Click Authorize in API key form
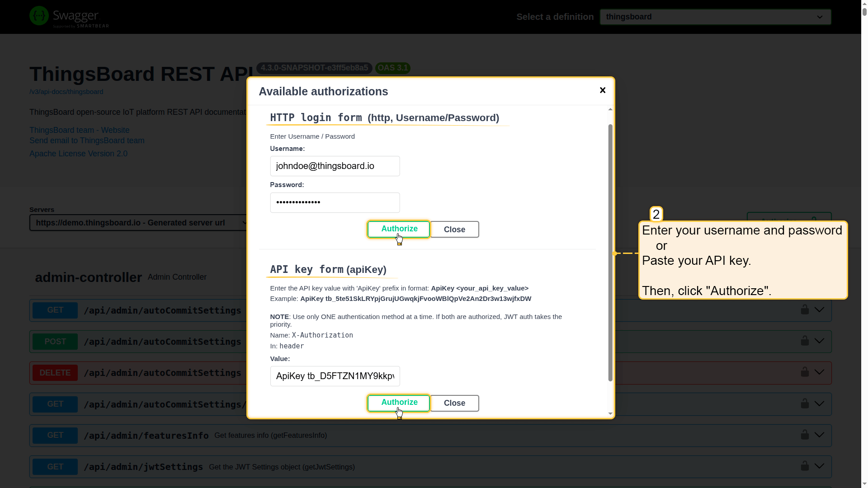This screenshot has width=868, height=488. coord(399,403)
